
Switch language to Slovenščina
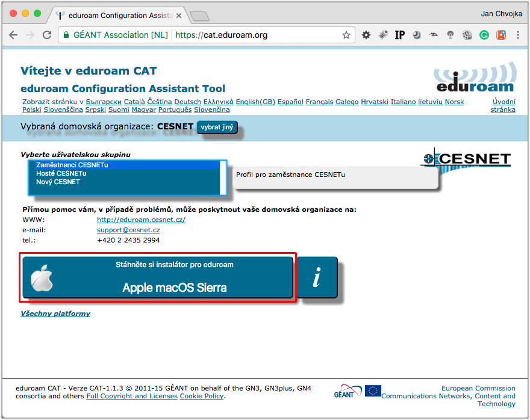(x=63, y=110)
